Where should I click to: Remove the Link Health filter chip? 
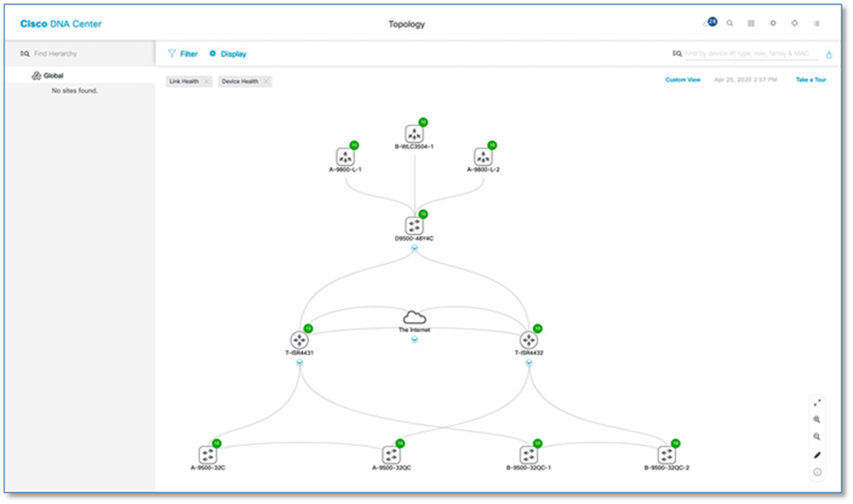tap(206, 82)
